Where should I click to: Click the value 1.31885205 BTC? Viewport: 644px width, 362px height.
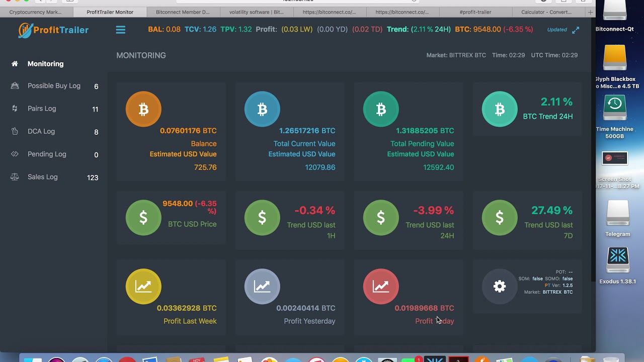tap(425, 131)
